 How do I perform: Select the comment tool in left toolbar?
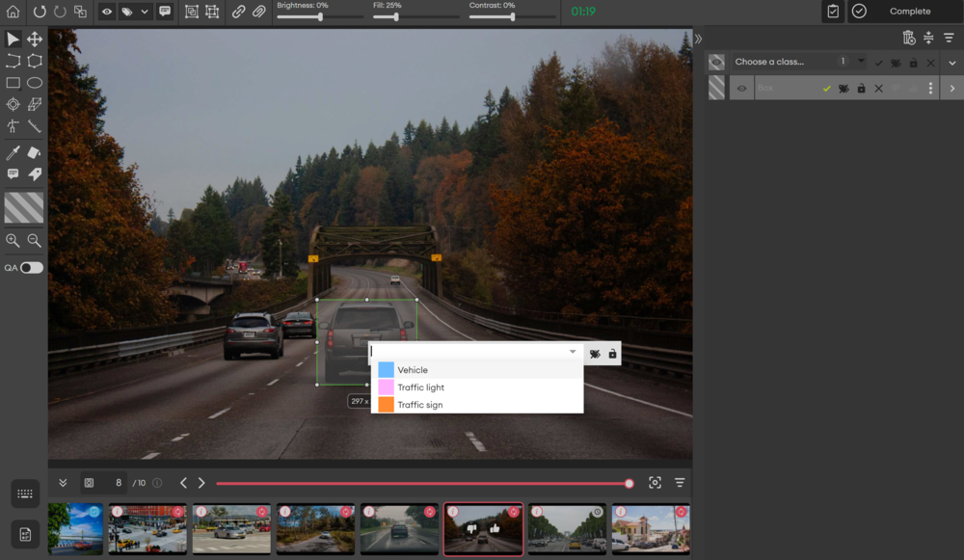pos(13,173)
